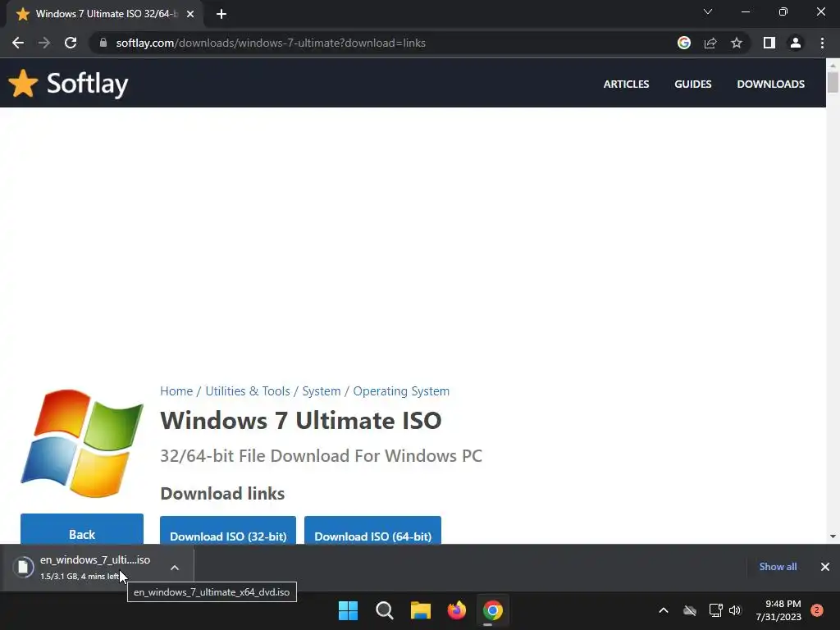Click the Download links heading
Screen dimensions: 840x630
(222, 493)
